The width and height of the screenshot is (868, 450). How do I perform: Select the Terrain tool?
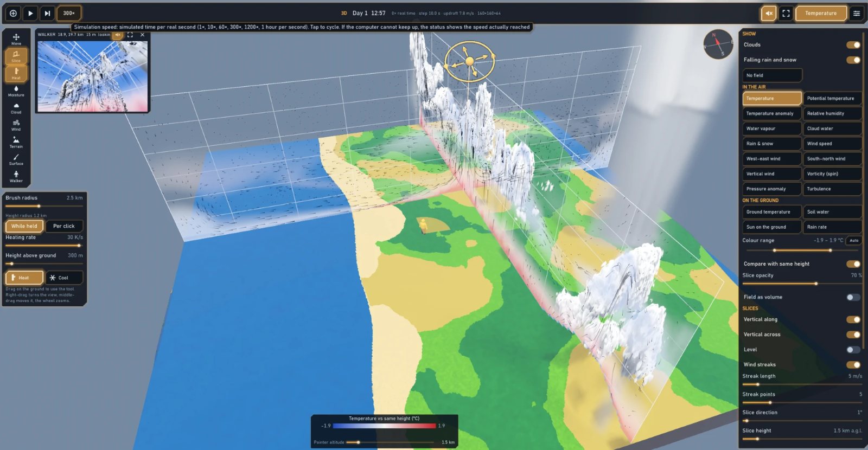tap(16, 142)
